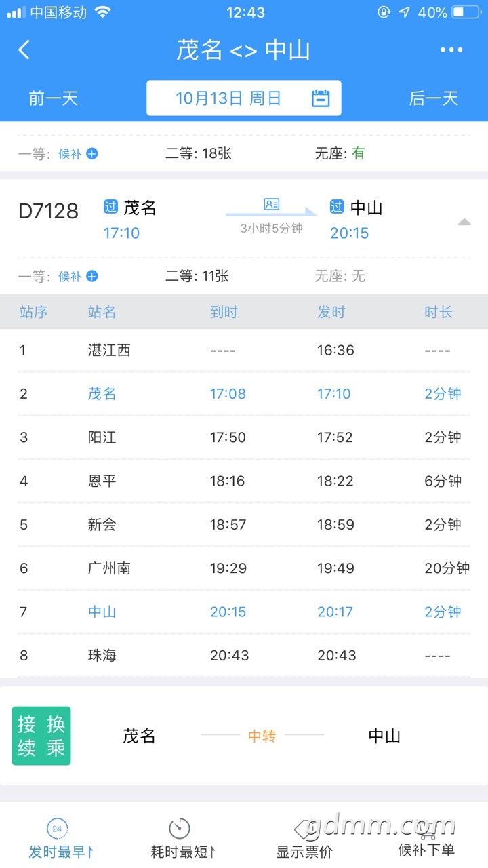Screen dimensions: 488x868
Task: Select the 10月13日 周日 date field
Action: coord(228,98)
